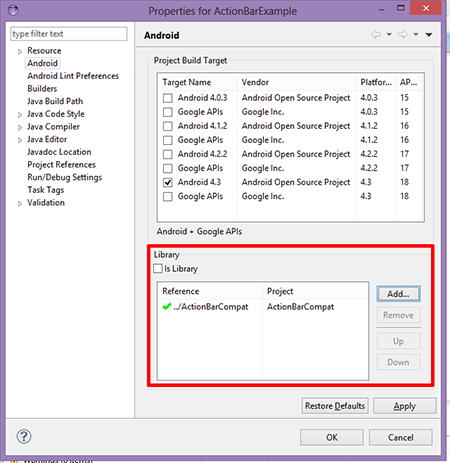The height and width of the screenshot is (463, 450).
Task: Select Java Build Path in sidebar
Action: pos(55,101)
